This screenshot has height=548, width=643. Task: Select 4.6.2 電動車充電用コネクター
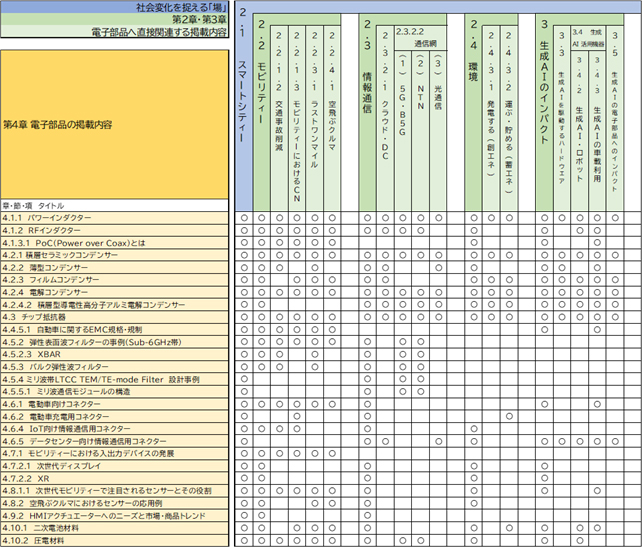[114, 416]
